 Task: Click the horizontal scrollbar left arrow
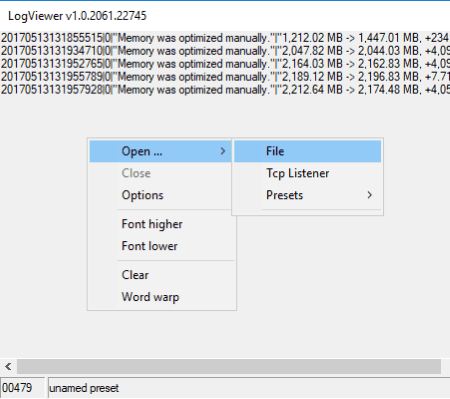tap(8, 367)
